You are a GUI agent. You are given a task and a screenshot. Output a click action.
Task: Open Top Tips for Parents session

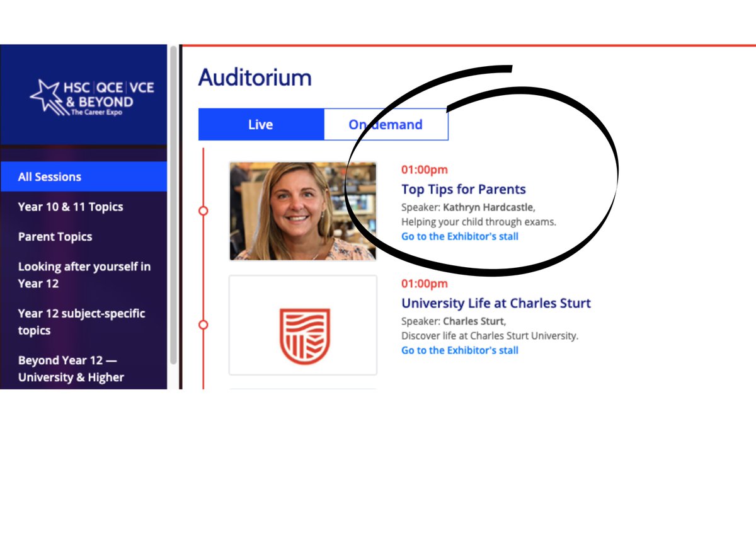click(464, 189)
